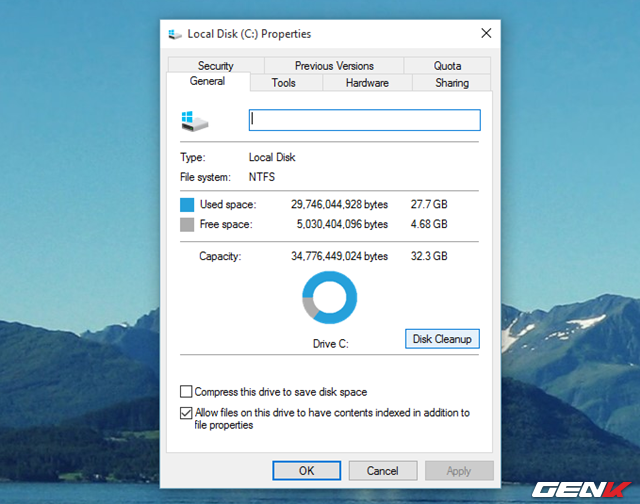The width and height of the screenshot is (640, 504).
Task: Click the Cancel button
Action: (382, 471)
